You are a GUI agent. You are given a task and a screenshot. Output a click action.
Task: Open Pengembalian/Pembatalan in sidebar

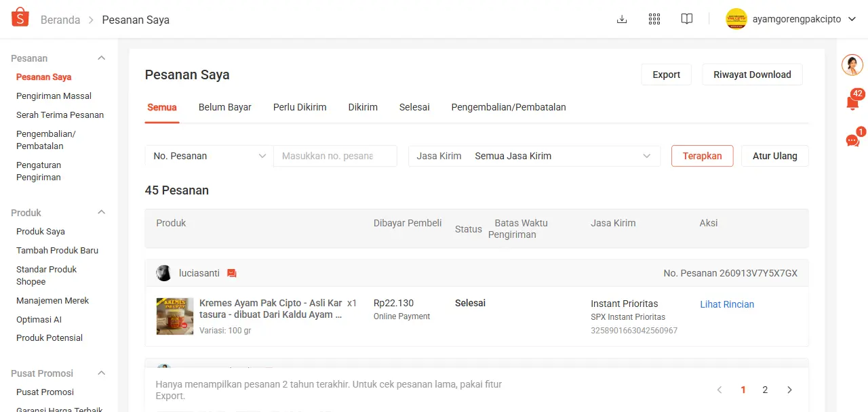coord(46,140)
